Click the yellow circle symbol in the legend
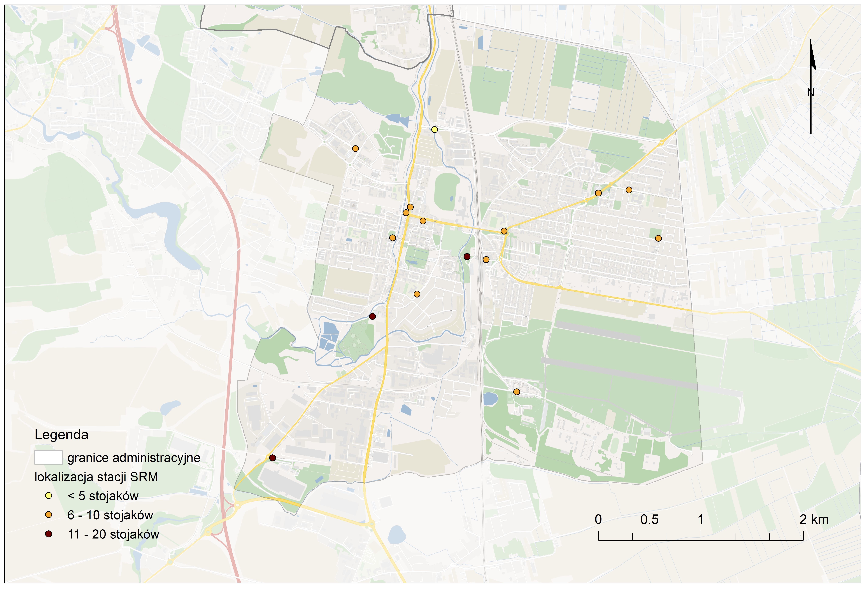 point(49,496)
